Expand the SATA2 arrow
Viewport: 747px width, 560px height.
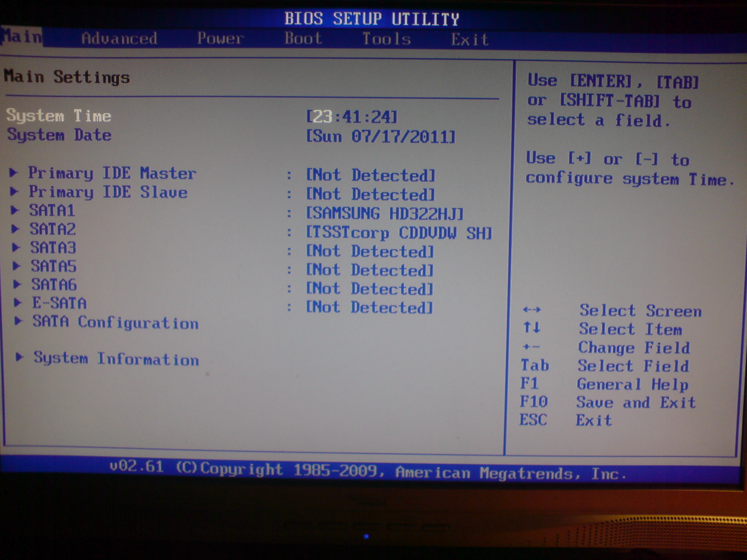16,229
